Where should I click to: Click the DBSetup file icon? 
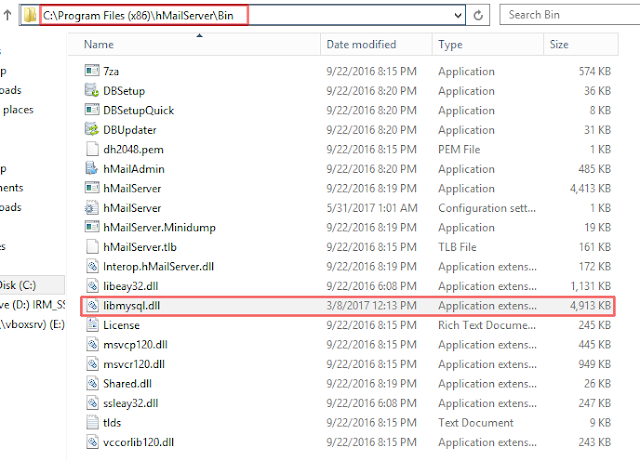92,91
